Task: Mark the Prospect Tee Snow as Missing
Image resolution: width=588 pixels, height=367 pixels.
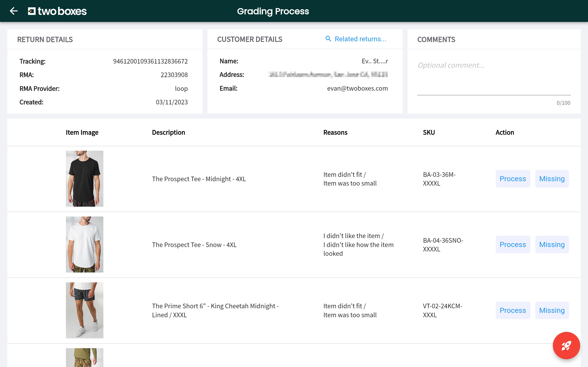Action: [552, 245]
